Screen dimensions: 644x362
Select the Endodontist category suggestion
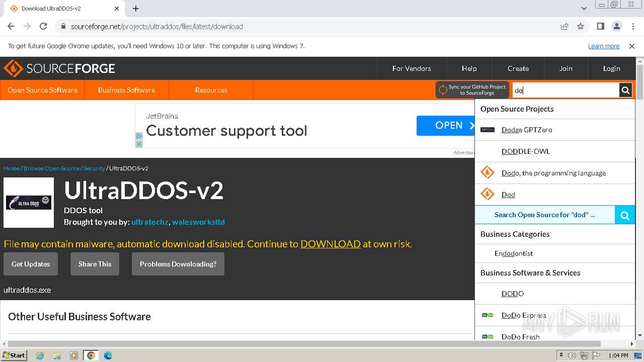pos(555,253)
